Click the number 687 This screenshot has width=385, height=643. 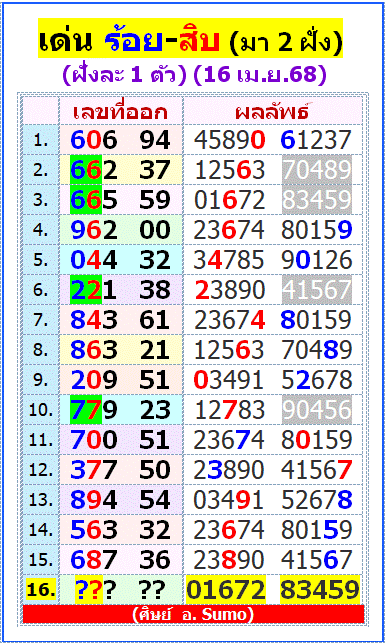click(x=94, y=560)
